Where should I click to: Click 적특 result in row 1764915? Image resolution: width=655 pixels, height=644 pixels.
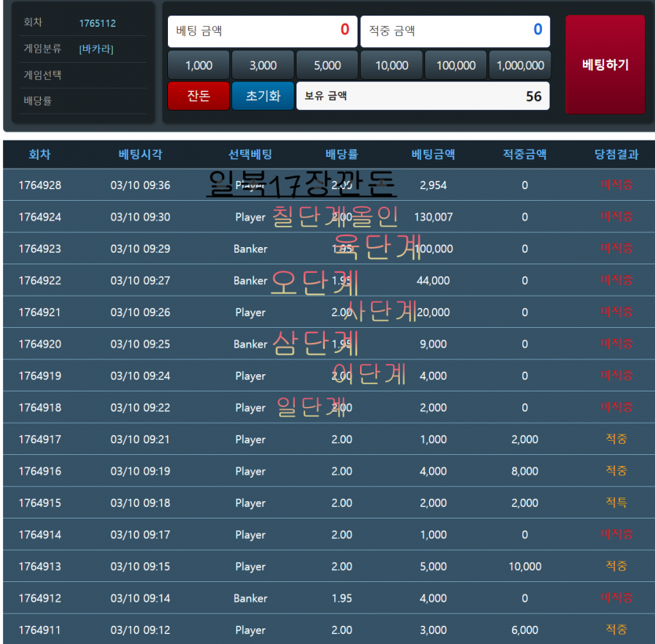(617, 502)
